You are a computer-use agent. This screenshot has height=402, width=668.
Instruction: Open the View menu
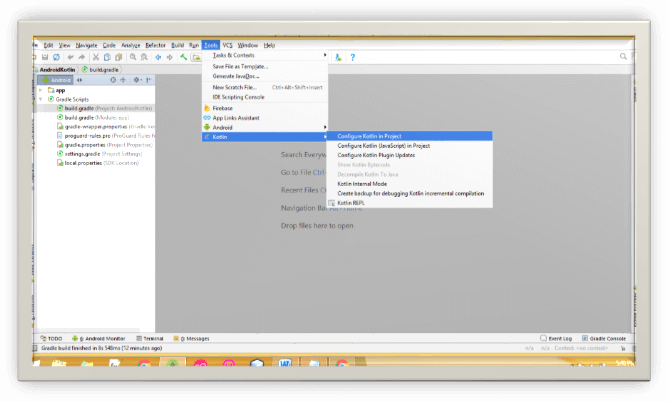point(64,45)
